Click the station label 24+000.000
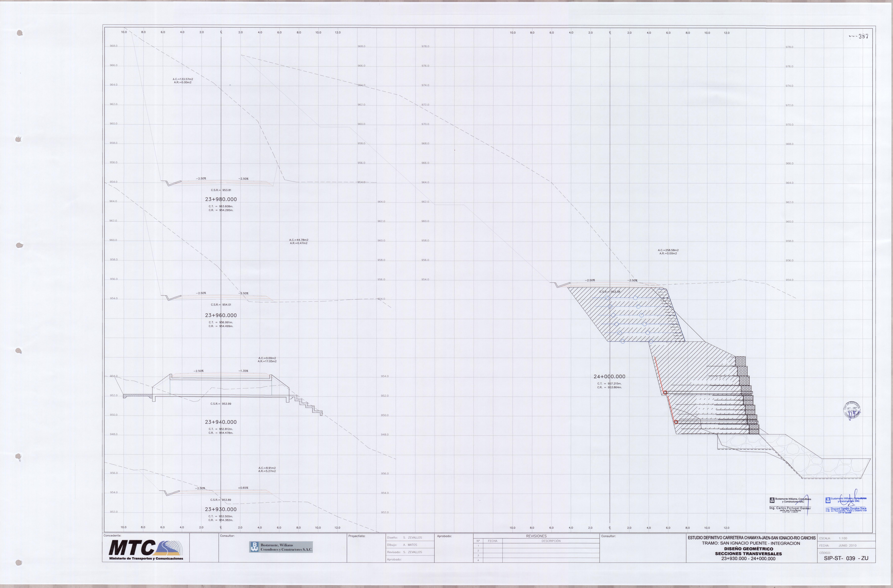 [x=609, y=376]
